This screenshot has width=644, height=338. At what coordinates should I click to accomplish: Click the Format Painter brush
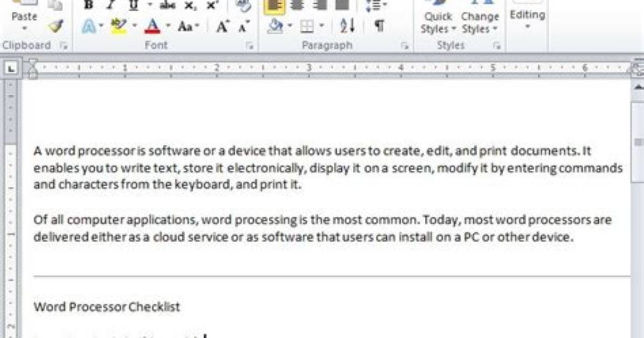pyautogui.click(x=55, y=26)
